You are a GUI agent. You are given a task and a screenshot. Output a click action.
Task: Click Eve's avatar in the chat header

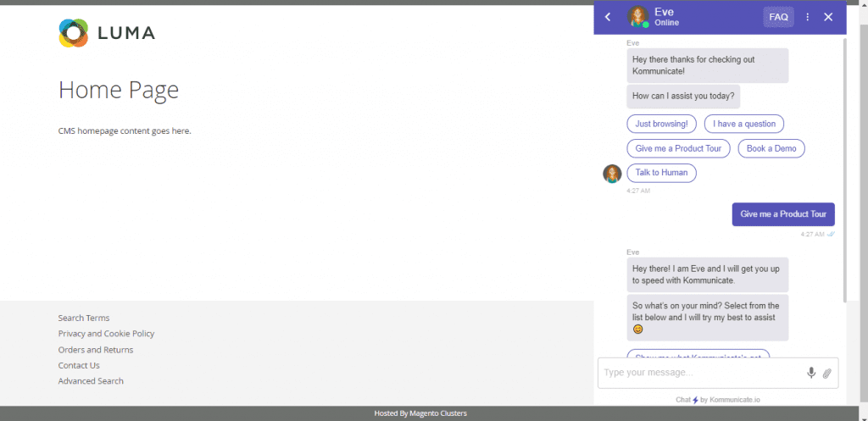[x=637, y=17]
